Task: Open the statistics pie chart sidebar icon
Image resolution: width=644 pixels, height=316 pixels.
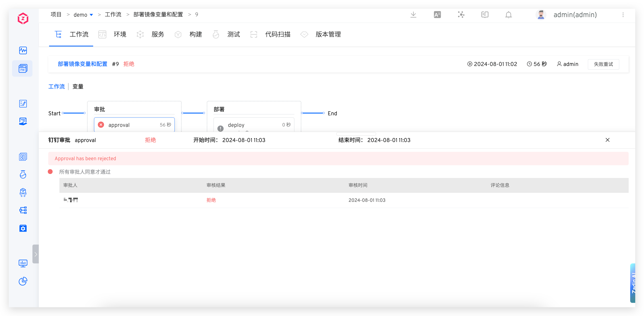Action: coord(23,281)
